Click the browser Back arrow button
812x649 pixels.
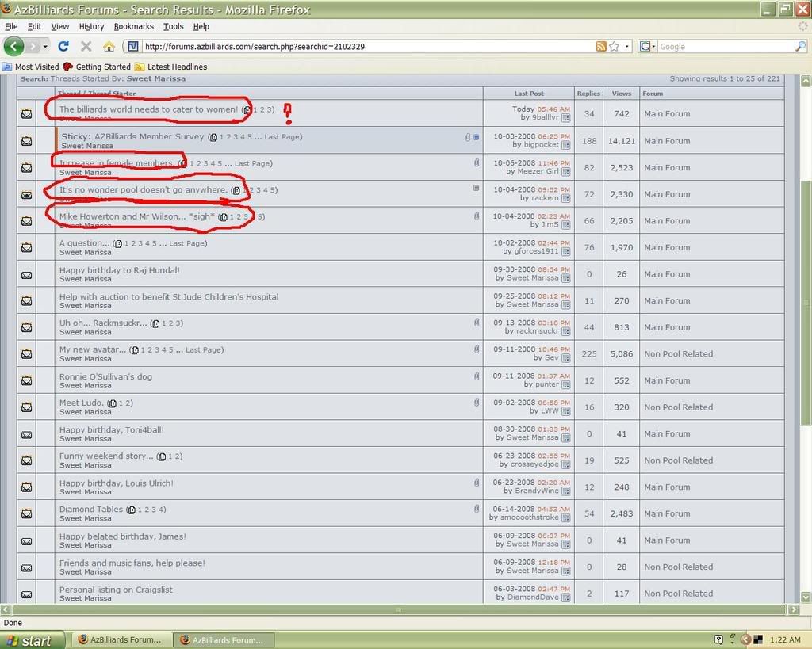pyautogui.click(x=14, y=46)
